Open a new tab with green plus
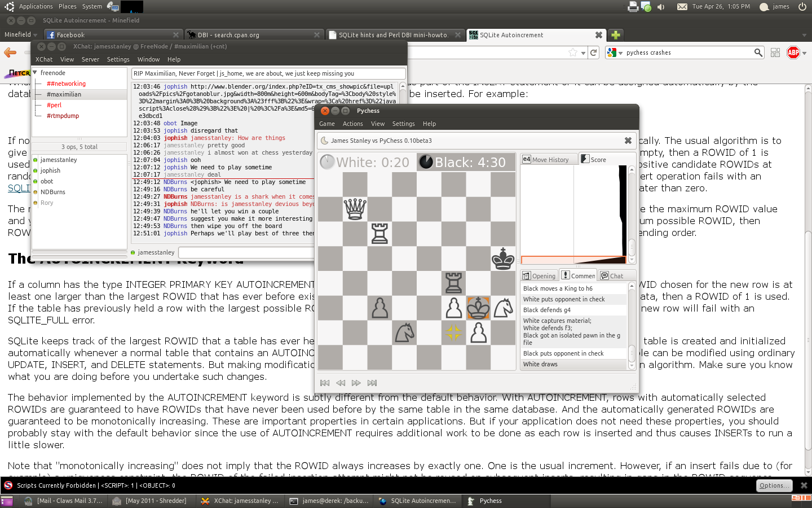Viewport: 812px width, 508px height. [x=616, y=35]
